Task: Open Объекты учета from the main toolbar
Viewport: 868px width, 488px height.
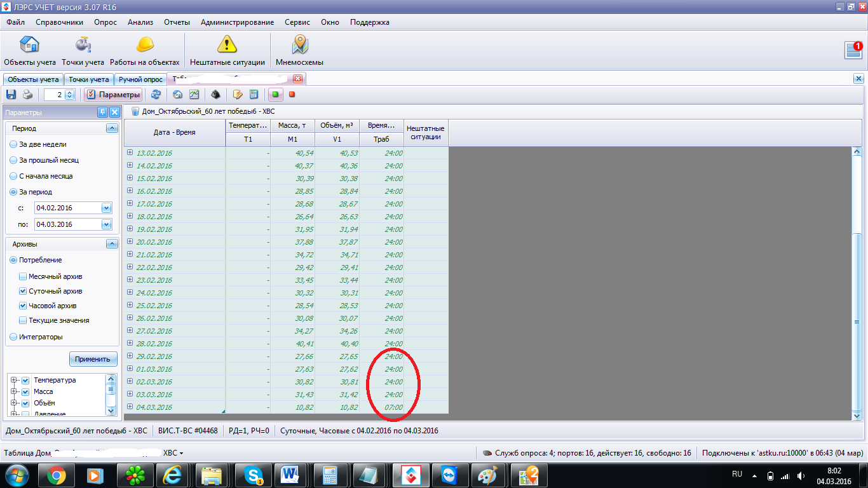Action: pyautogui.click(x=30, y=51)
